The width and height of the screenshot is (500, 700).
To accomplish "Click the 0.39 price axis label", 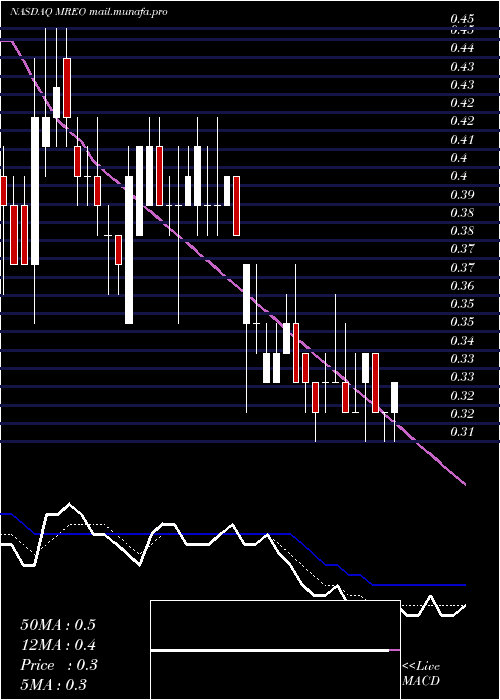I will [x=462, y=195].
